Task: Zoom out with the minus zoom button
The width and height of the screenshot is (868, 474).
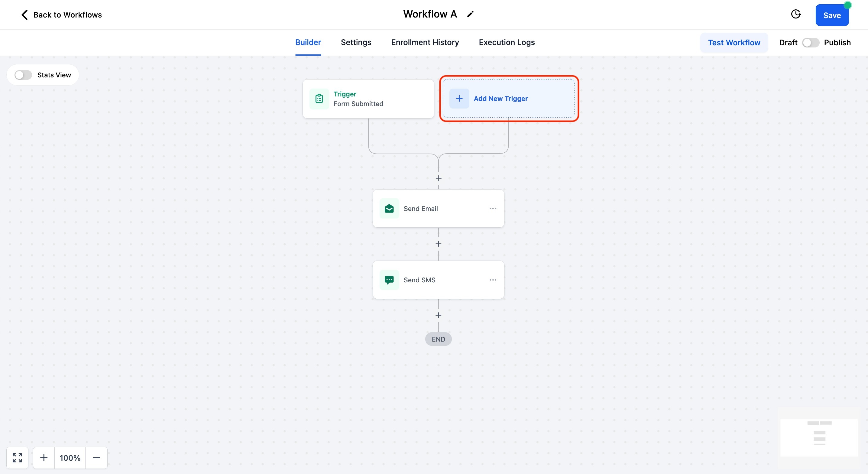Action: tap(96, 457)
